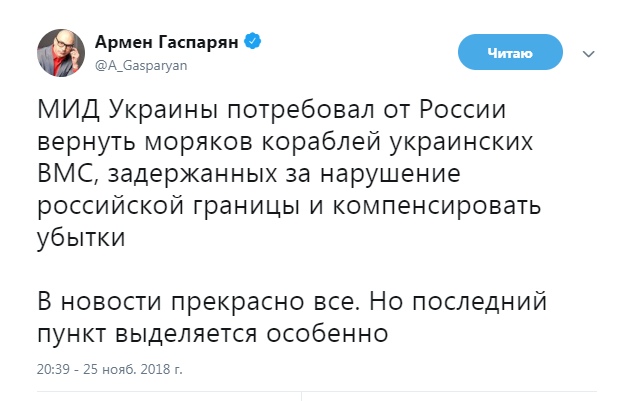Click the word МИД in the tweet
Viewport: 625px width, 401px height.
pyautogui.click(x=68, y=109)
